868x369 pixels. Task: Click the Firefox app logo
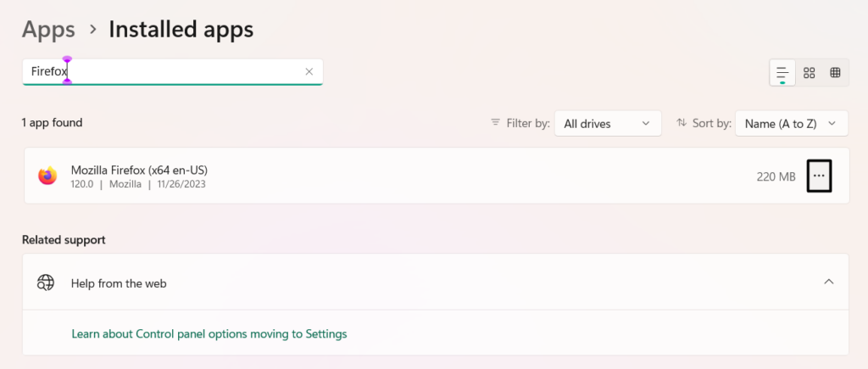(x=47, y=176)
